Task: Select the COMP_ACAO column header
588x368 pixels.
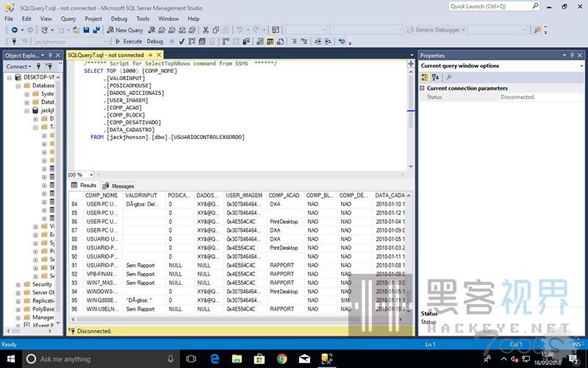Action: [x=283, y=195]
